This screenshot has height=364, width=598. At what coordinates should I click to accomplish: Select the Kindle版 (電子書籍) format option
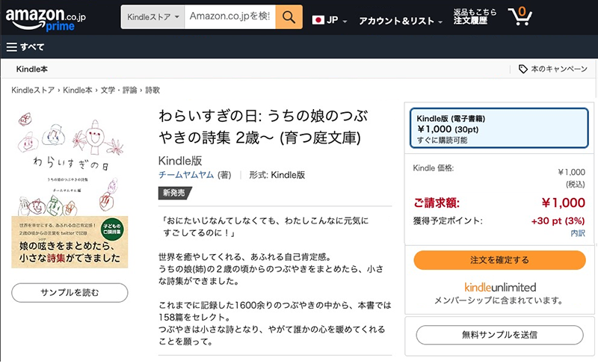click(x=499, y=129)
